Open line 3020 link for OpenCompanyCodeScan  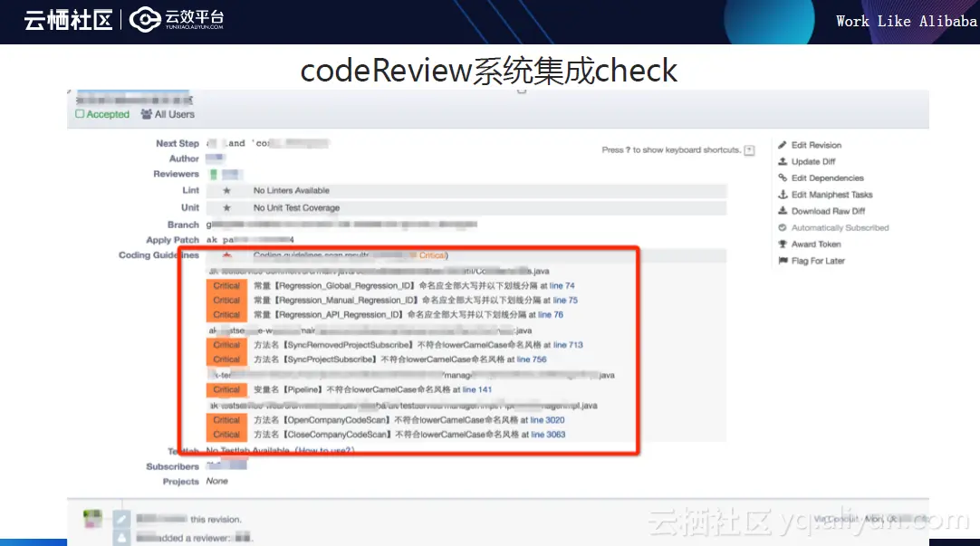pos(547,420)
